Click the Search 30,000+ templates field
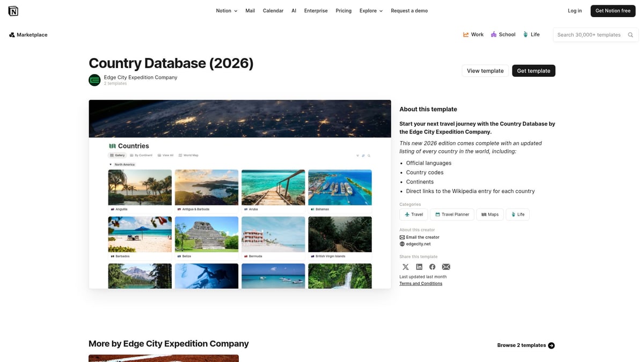Screen dimensions: 644x362 (x=589, y=34)
